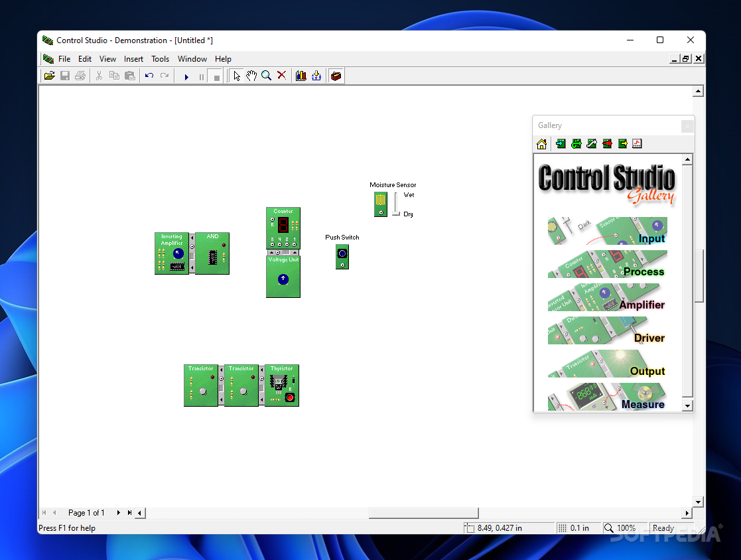Click the Save floppy disk icon
The image size is (741, 560).
point(65,76)
